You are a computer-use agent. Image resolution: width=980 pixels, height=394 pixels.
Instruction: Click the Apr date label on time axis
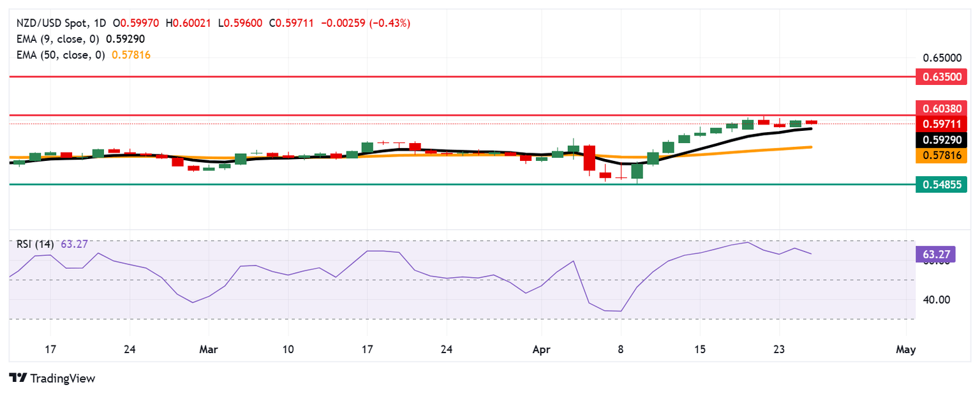(540, 350)
